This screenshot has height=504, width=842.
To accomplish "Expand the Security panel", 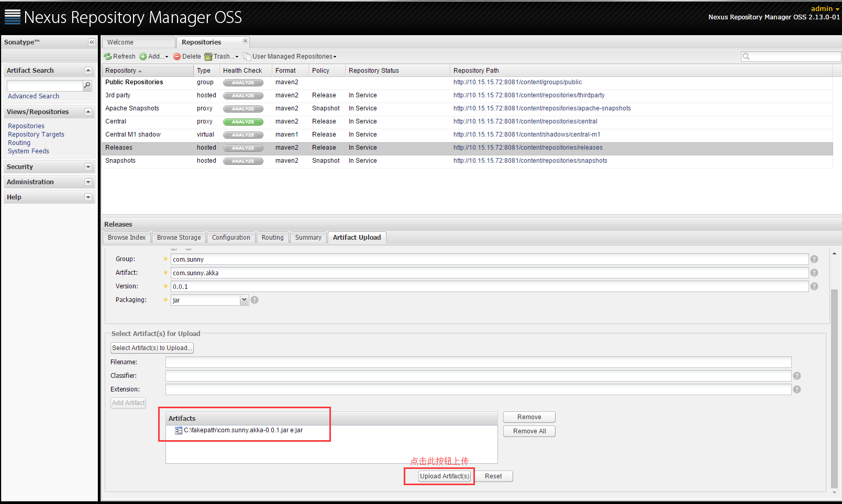I will point(88,167).
